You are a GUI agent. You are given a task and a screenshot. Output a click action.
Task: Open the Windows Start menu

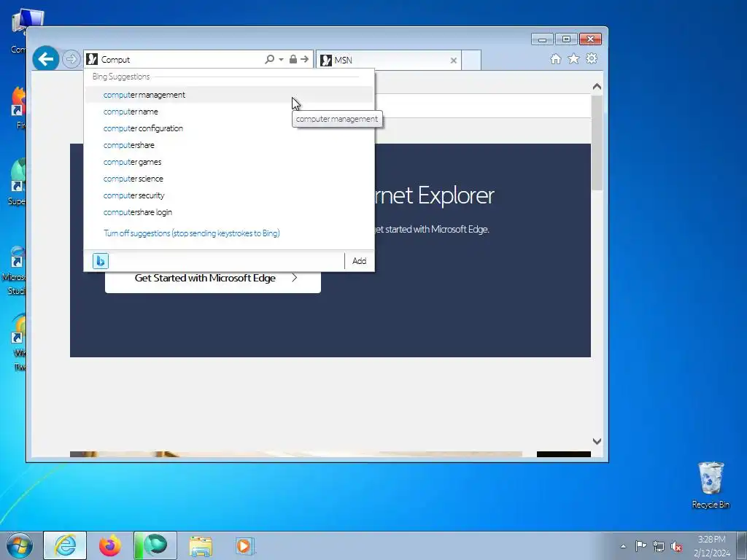(x=19, y=545)
